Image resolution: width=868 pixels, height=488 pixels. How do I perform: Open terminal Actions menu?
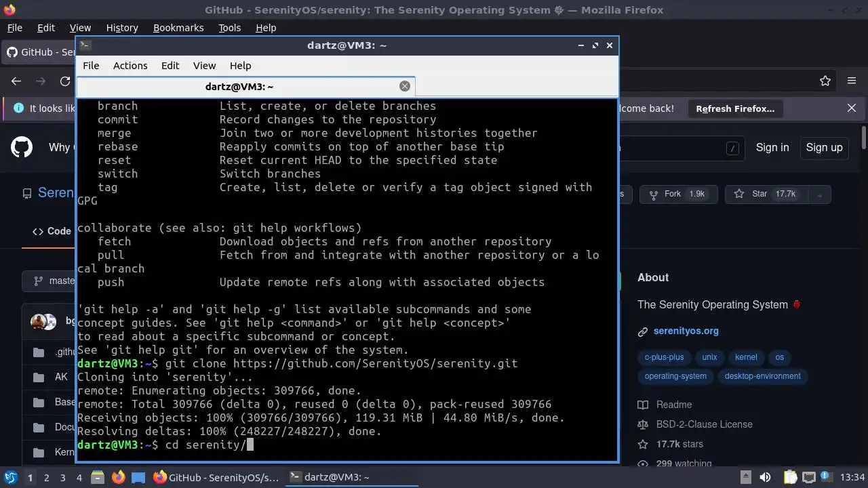(x=130, y=66)
